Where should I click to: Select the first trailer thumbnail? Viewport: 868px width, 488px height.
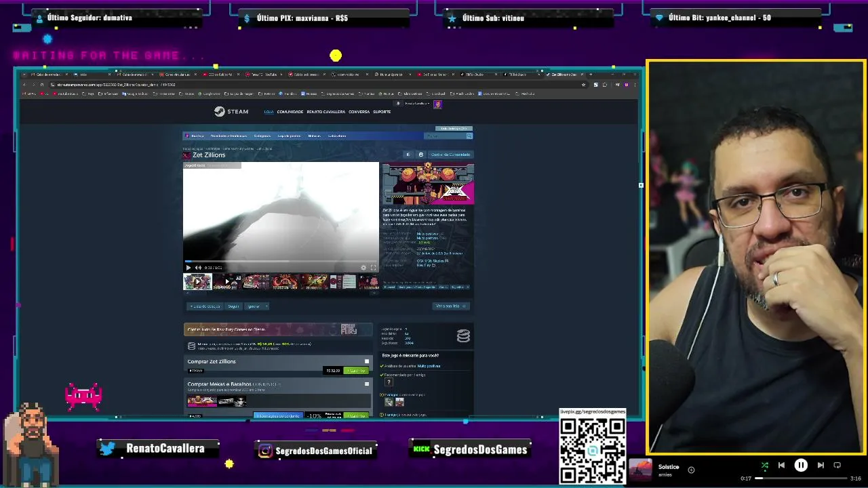pos(197,282)
